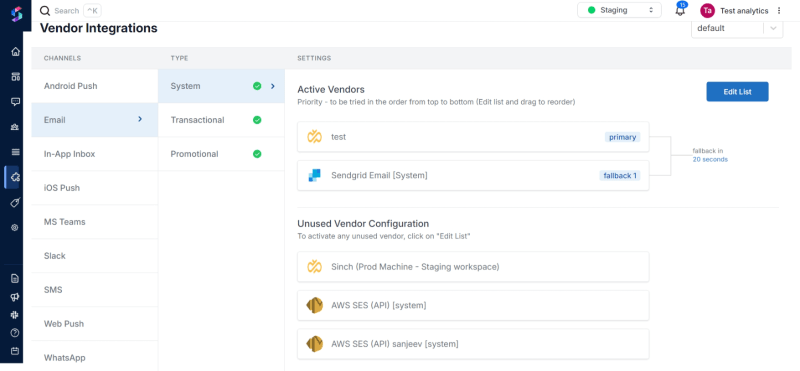Image resolution: width=800 pixels, height=371 pixels.
Task: Click into the Search field
Action: click(67, 11)
